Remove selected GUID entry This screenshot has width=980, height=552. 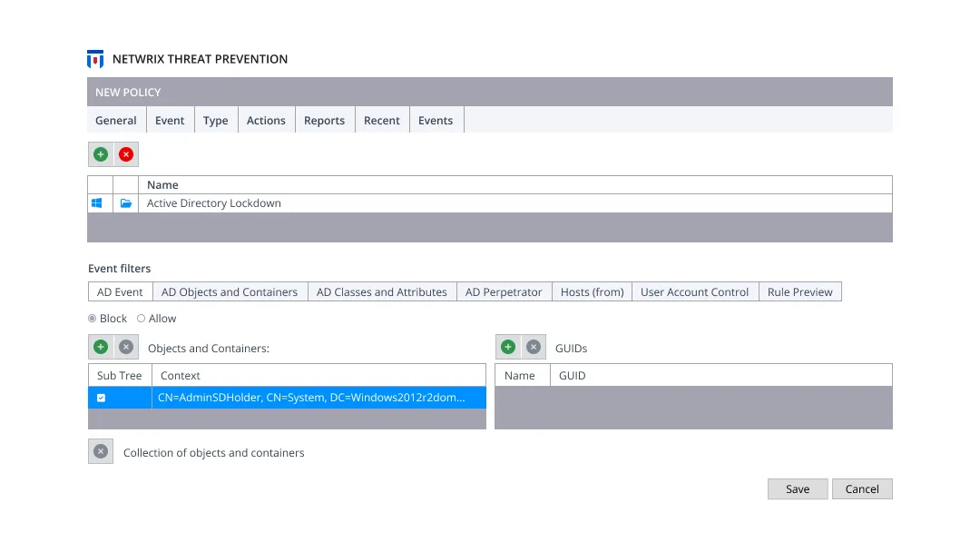pyautogui.click(x=534, y=347)
